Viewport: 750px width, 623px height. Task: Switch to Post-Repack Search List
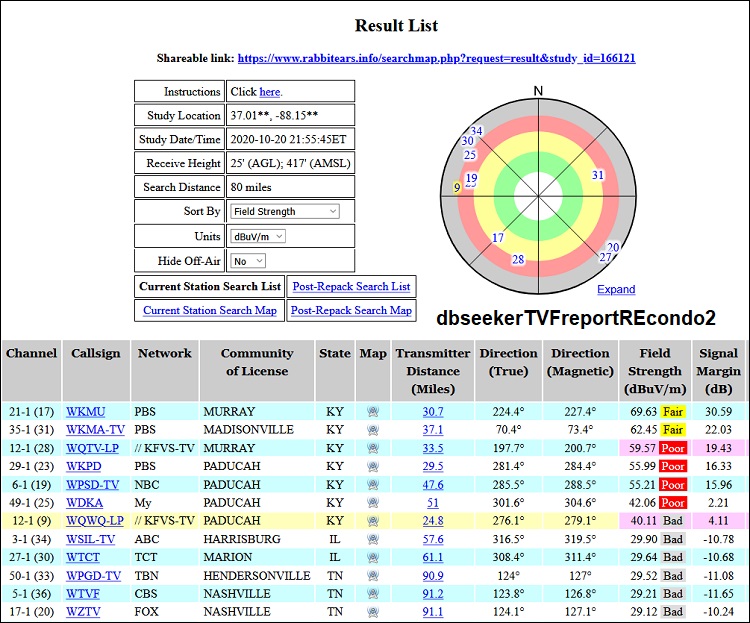[x=351, y=286]
